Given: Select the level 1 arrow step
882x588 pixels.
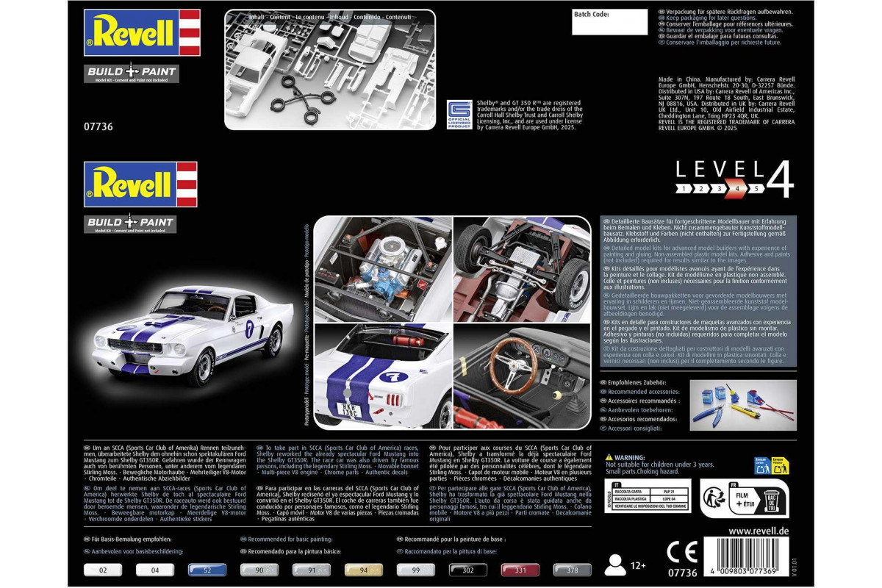Looking at the screenshot, I should point(684,189).
